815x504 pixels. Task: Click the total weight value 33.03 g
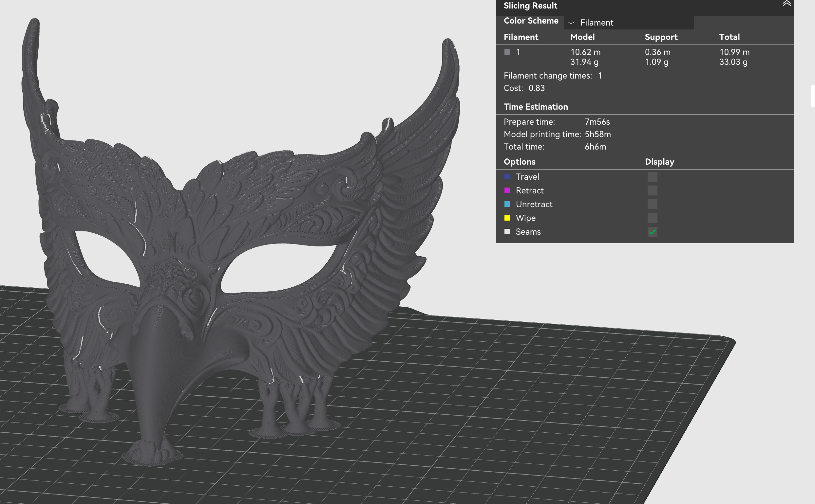[733, 62]
